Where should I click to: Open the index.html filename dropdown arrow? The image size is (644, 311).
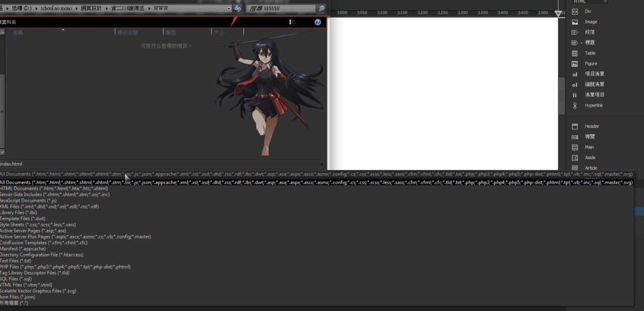tap(321, 164)
